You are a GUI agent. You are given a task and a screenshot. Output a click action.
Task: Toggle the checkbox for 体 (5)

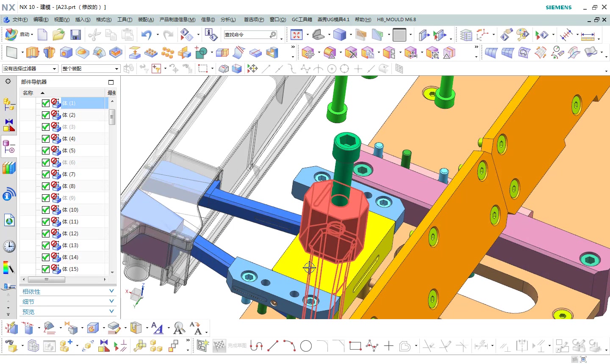click(46, 151)
